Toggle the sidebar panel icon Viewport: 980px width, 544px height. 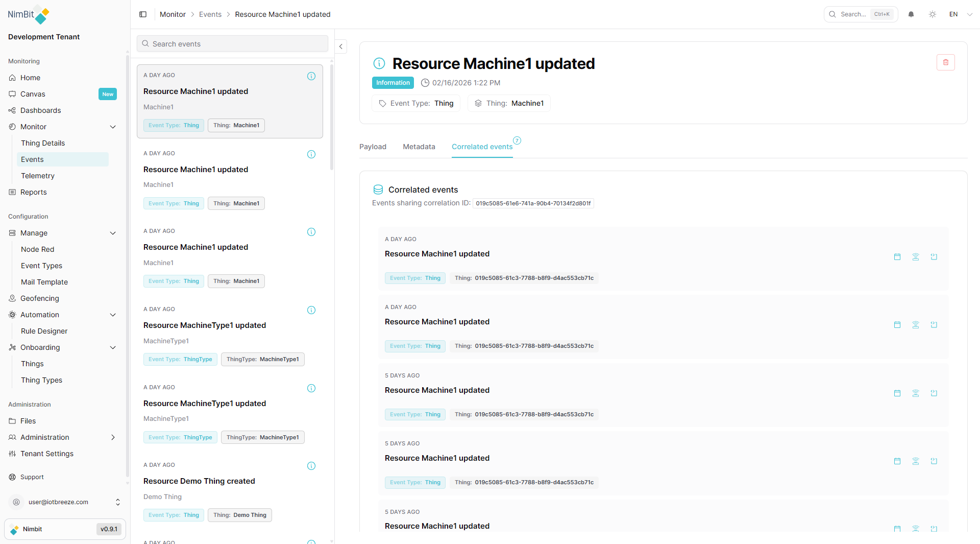[x=143, y=14]
